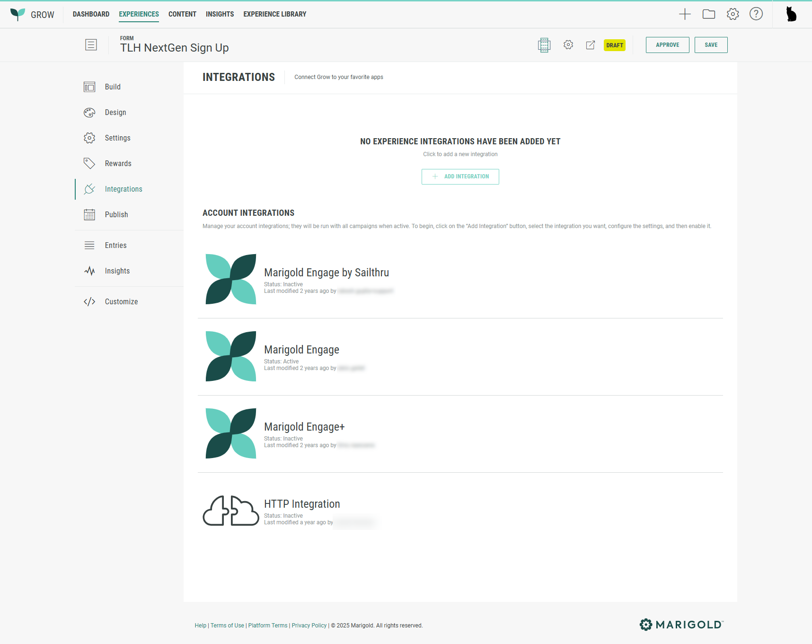Click the plus icon in top bar
The image size is (812, 644).
pyautogui.click(x=685, y=14)
